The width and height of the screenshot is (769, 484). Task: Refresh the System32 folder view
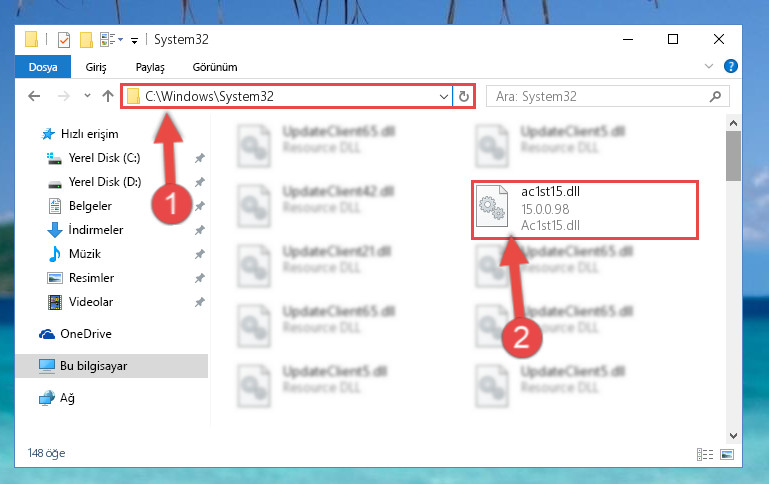click(463, 97)
